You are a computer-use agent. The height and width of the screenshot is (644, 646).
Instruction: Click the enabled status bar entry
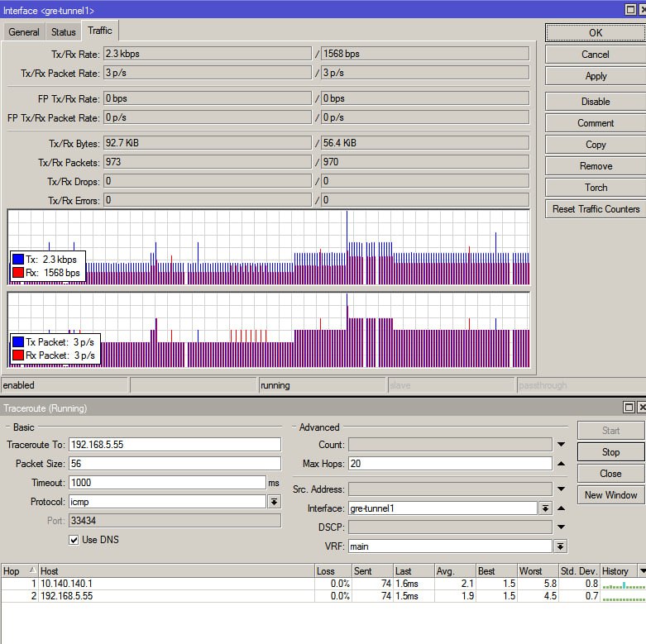coord(65,385)
